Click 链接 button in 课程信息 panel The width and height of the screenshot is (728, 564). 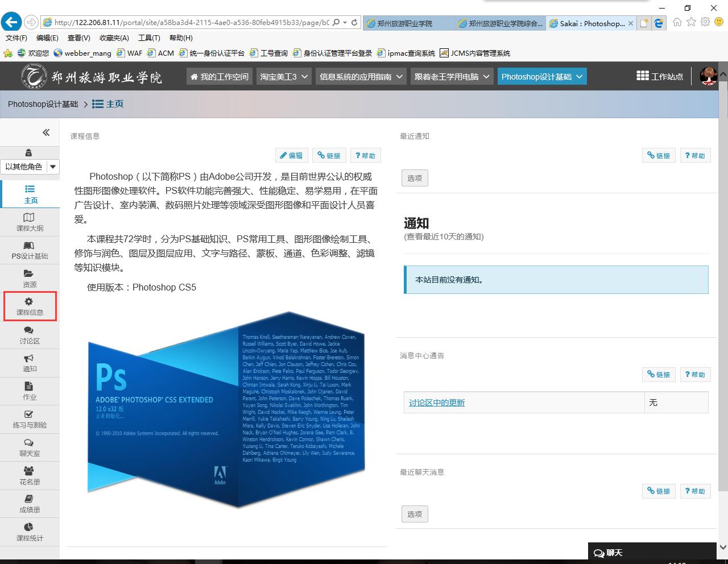(x=329, y=155)
